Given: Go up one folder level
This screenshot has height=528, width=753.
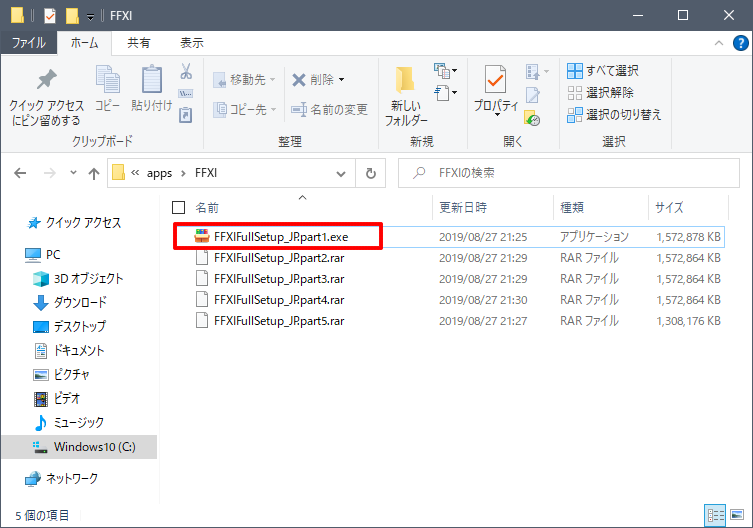Looking at the screenshot, I should pos(94,173).
